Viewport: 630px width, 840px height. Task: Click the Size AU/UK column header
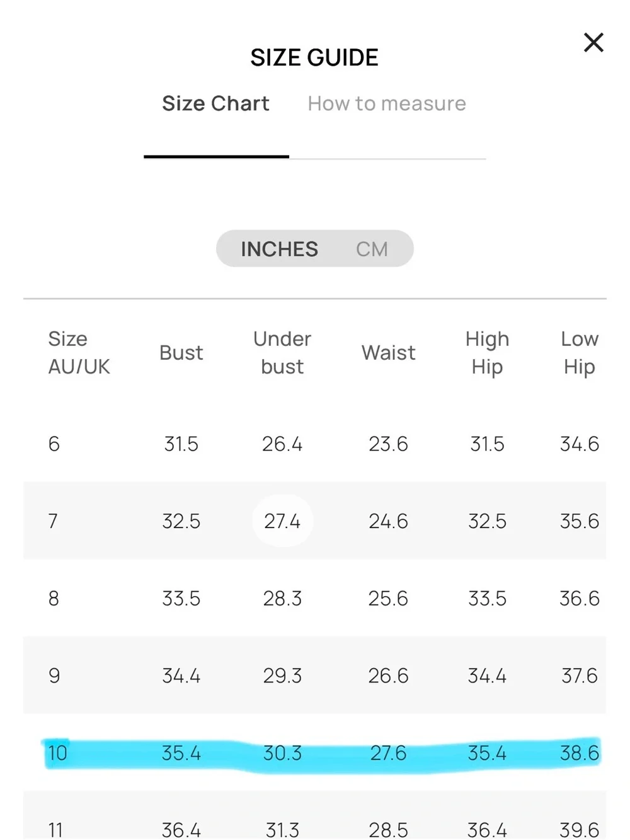[79, 353]
